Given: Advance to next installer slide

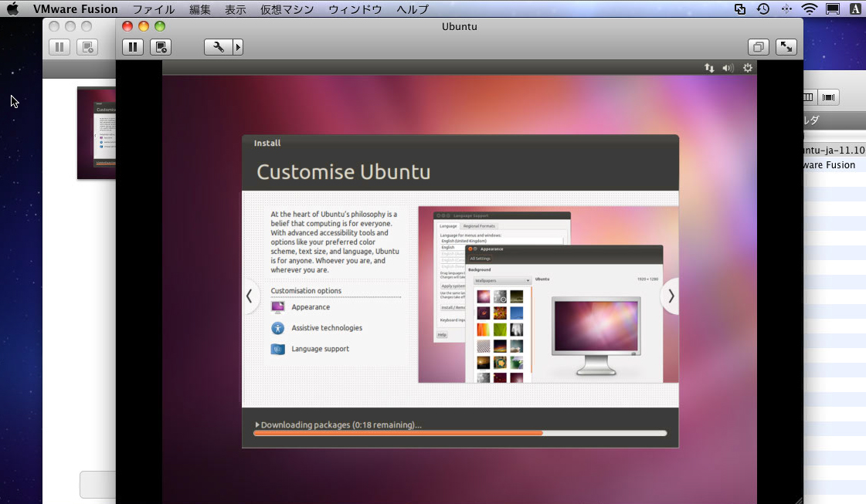Looking at the screenshot, I should click(x=671, y=296).
